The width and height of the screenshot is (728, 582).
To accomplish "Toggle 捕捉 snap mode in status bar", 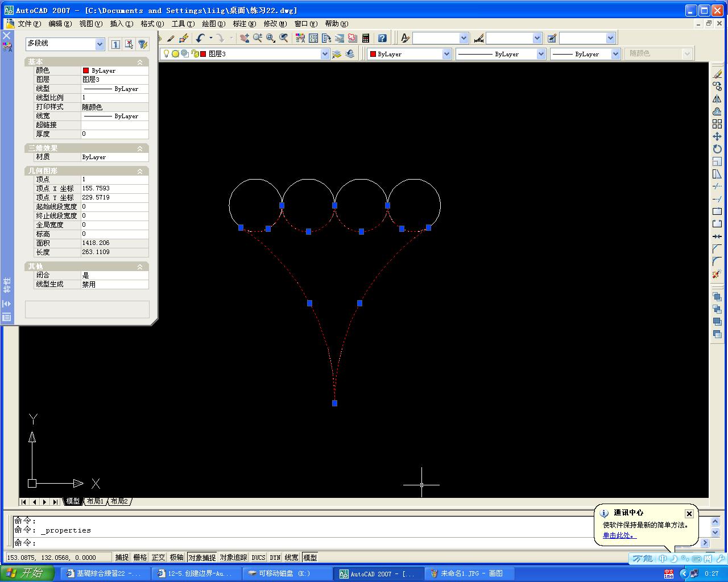I will click(122, 558).
